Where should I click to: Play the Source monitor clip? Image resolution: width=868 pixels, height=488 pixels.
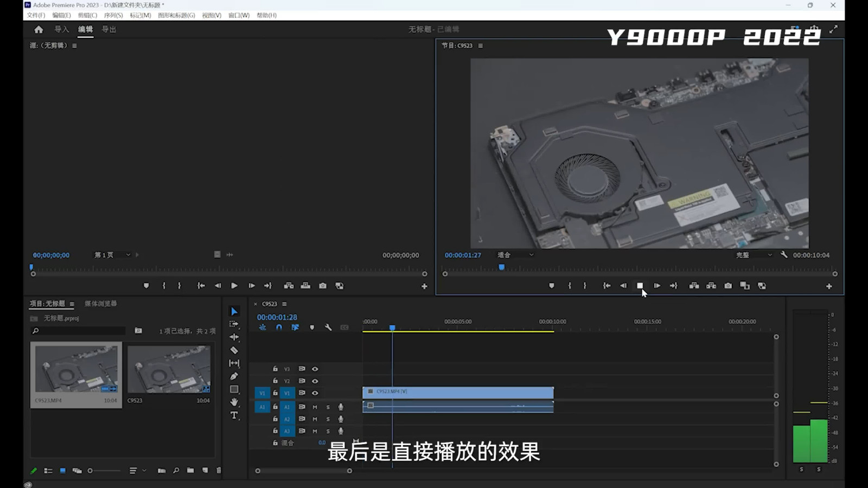(234, 286)
